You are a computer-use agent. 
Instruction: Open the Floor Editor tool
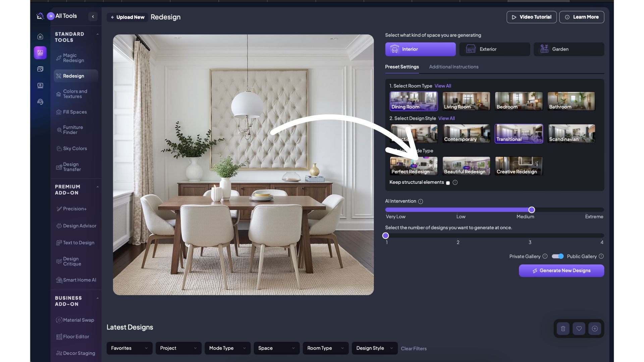[75, 337]
